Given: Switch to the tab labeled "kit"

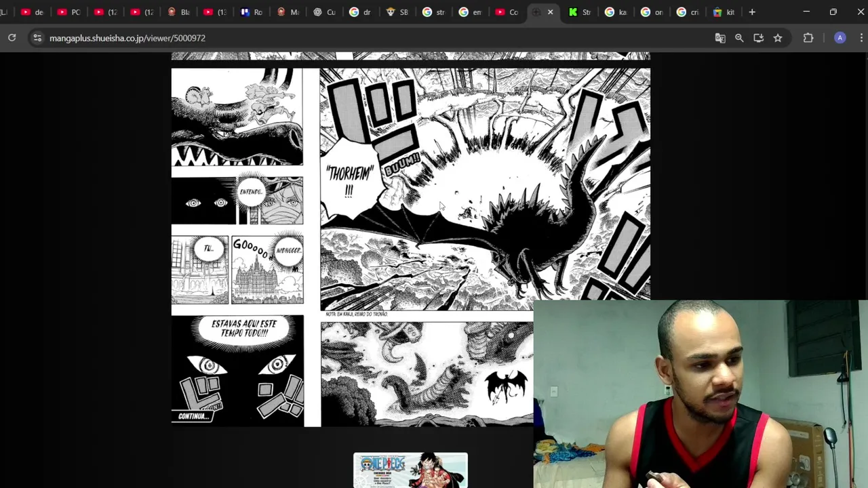Looking at the screenshot, I should [724, 12].
